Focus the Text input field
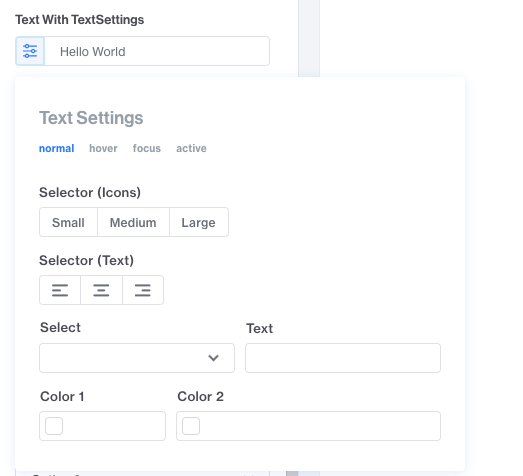This screenshot has width=523, height=476. 343,358
